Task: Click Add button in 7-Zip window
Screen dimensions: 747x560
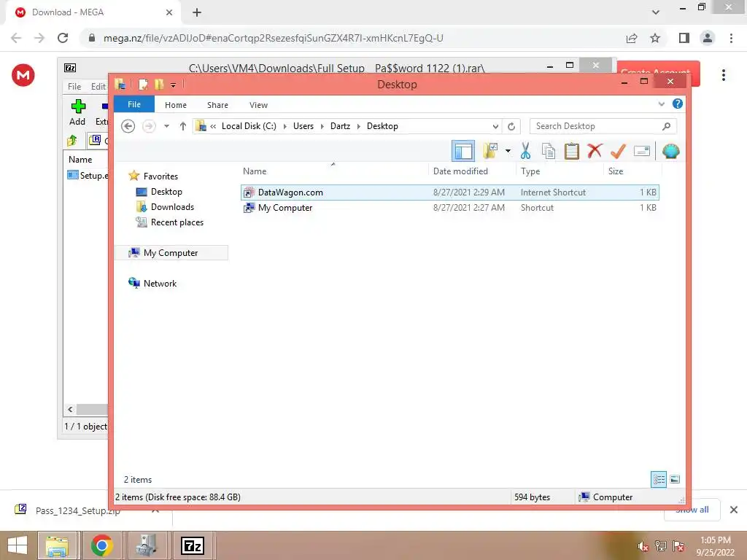Action: pos(77,112)
